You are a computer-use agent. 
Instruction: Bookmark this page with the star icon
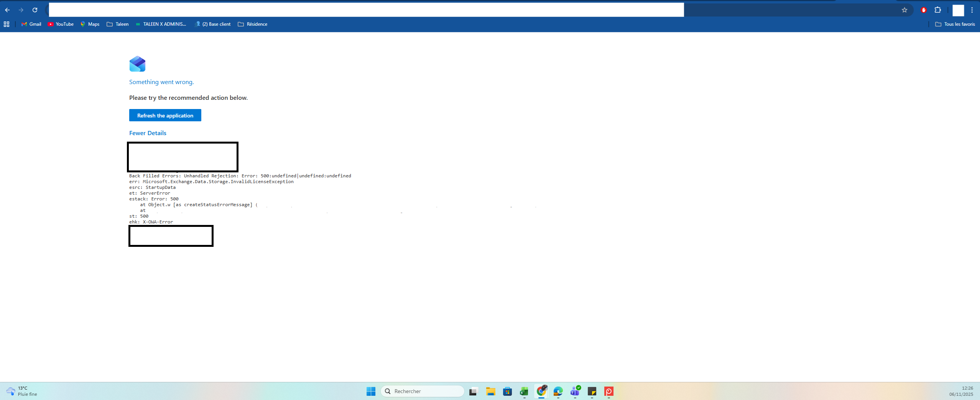point(904,10)
